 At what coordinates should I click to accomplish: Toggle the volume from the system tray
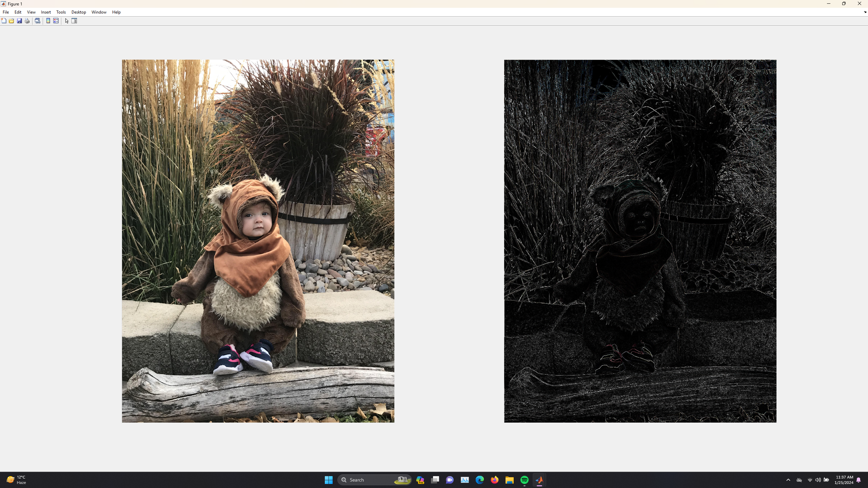tap(817, 480)
